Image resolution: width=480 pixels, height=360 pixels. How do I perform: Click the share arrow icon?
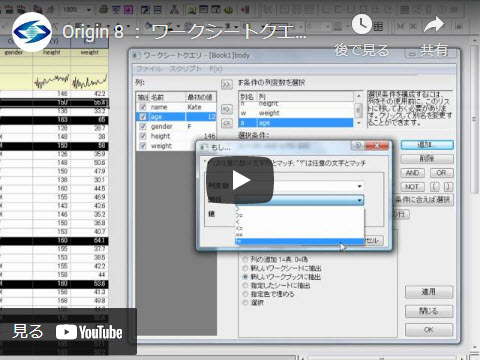(x=434, y=25)
